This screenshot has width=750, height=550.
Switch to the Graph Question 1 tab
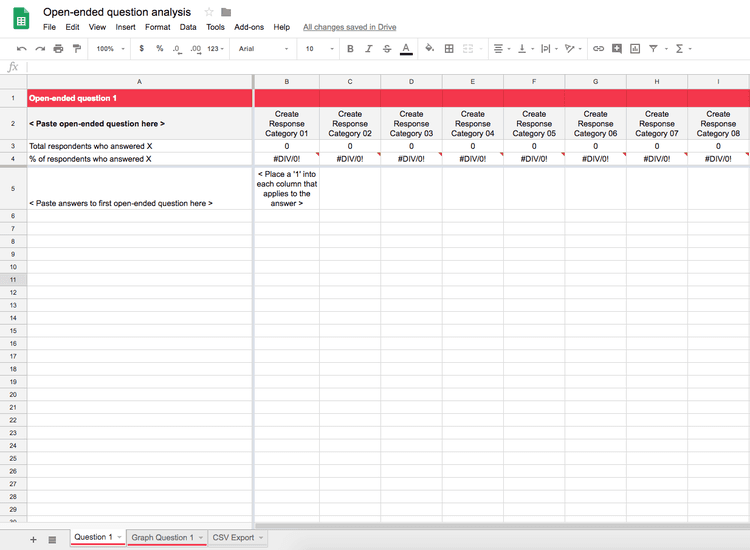click(163, 538)
